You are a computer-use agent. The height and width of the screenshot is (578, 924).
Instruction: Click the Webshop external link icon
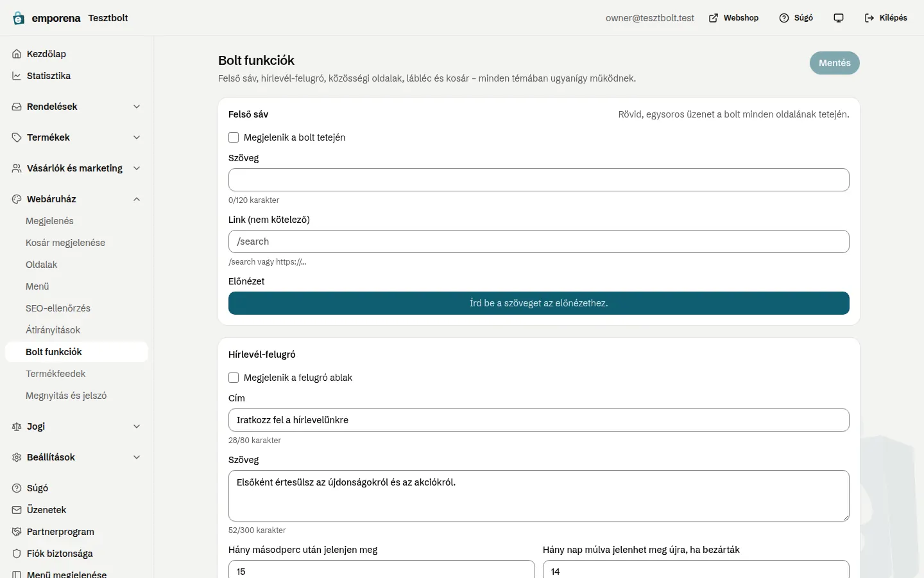(x=714, y=18)
